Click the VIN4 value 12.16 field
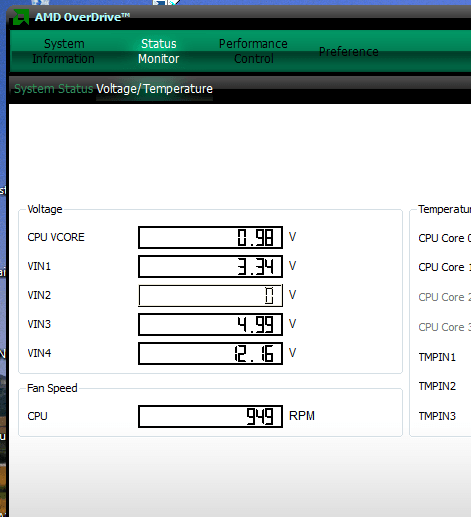The height and width of the screenshot is (517, 471). (x=210, y=353)
